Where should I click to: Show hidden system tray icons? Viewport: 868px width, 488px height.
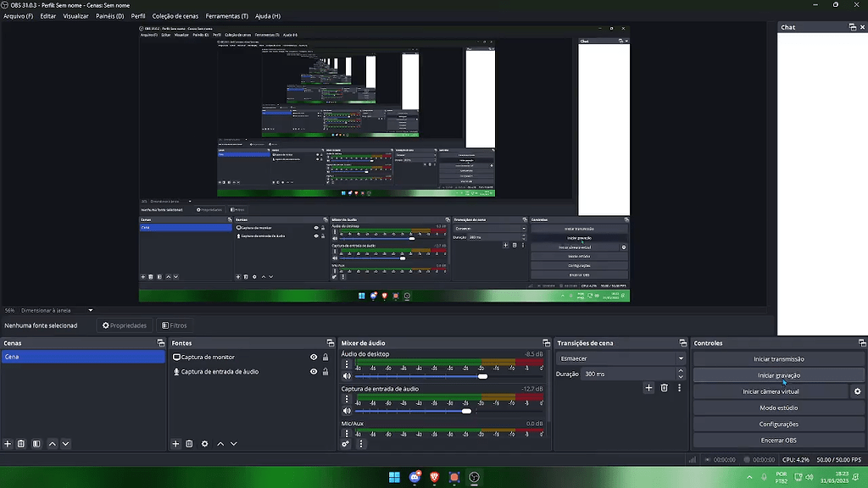(749, 477)
